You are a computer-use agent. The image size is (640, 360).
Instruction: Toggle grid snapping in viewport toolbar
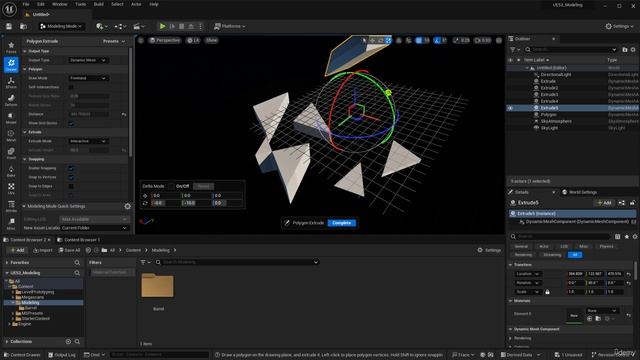pyautogui.click(x=419, y=40)
